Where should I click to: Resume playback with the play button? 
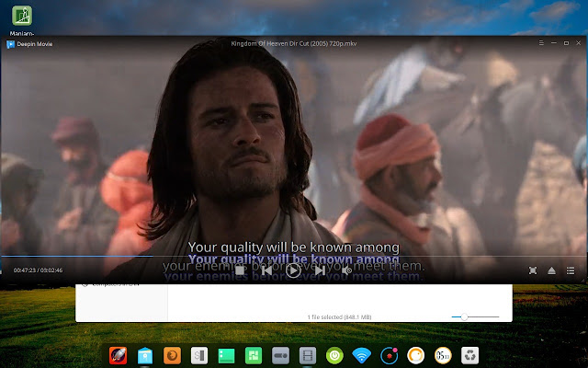pos(293,270)
